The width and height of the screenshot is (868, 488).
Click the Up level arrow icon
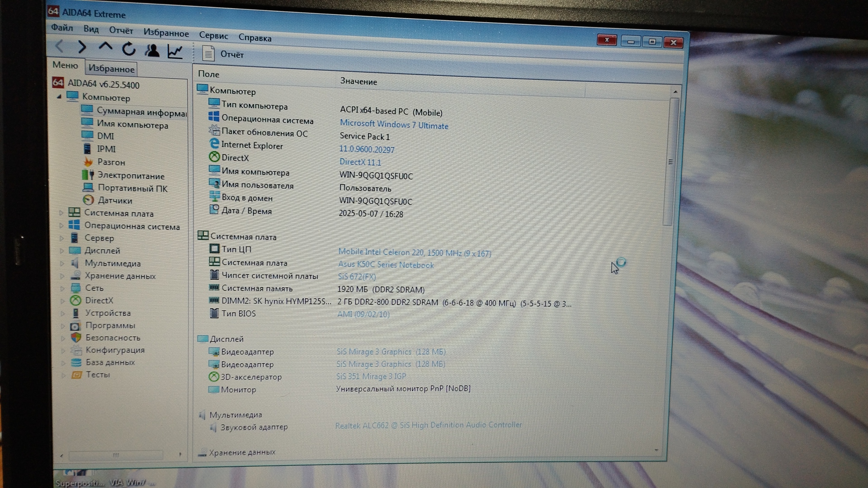pyautogui.click(x=105, y=47)
